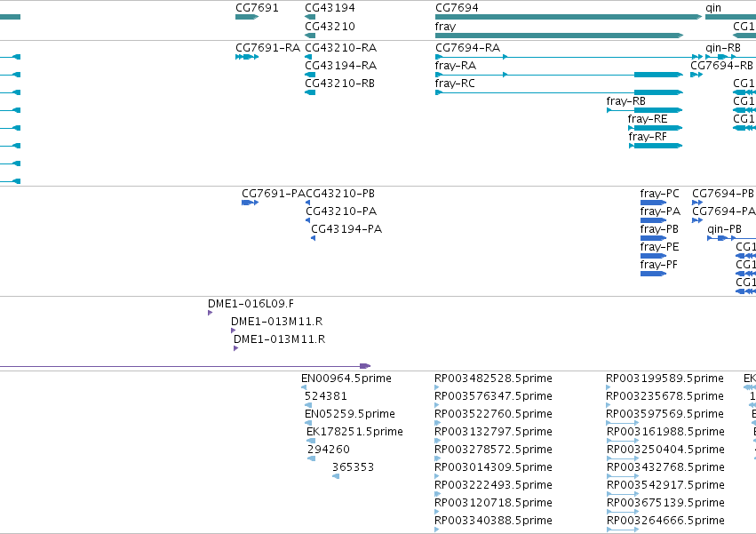Viewport: 756px width, 534px height.
Task: Select RP003264666.5prime feature
Action: tap(623, 530)
